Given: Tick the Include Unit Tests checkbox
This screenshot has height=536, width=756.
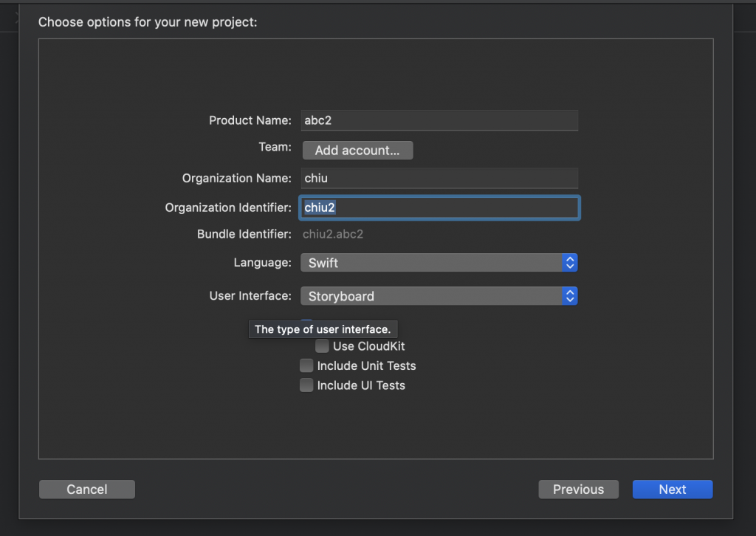Looking at the screenshot, I should (306, 365).
